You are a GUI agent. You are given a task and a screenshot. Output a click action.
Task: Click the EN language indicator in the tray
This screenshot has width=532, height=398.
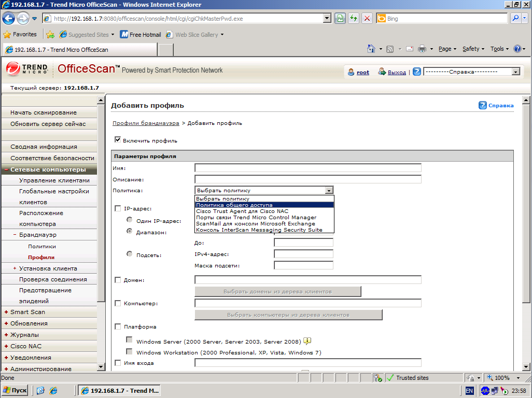469,391
